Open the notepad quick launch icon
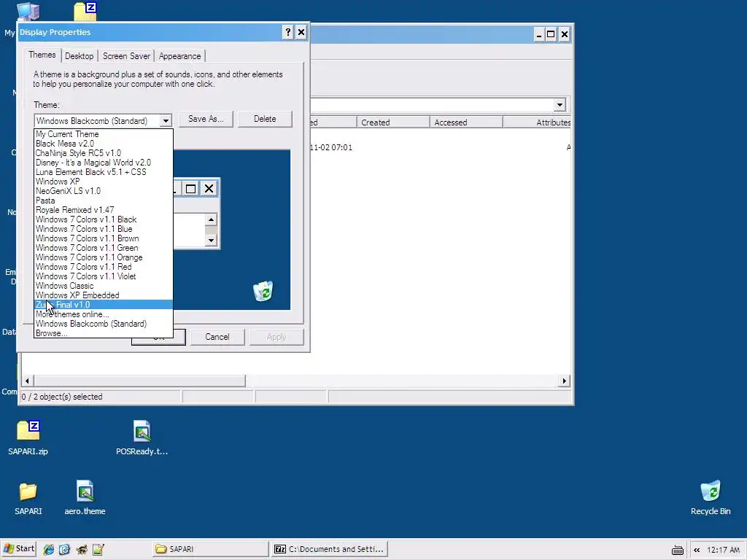 point(98,549)
